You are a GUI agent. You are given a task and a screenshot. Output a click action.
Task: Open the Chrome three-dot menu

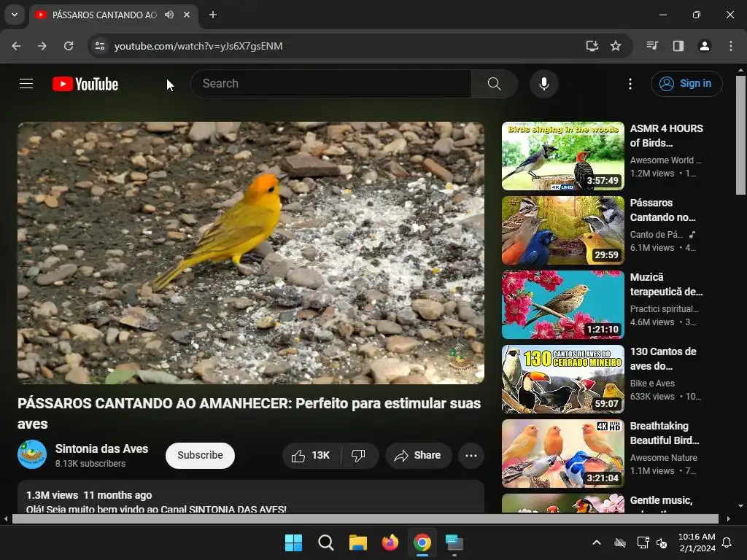731,46
